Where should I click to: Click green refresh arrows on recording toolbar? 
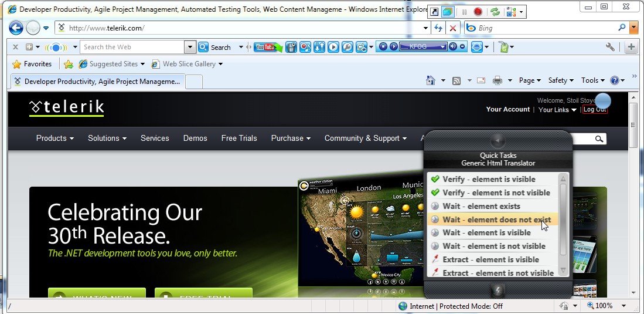coord(495,12)
